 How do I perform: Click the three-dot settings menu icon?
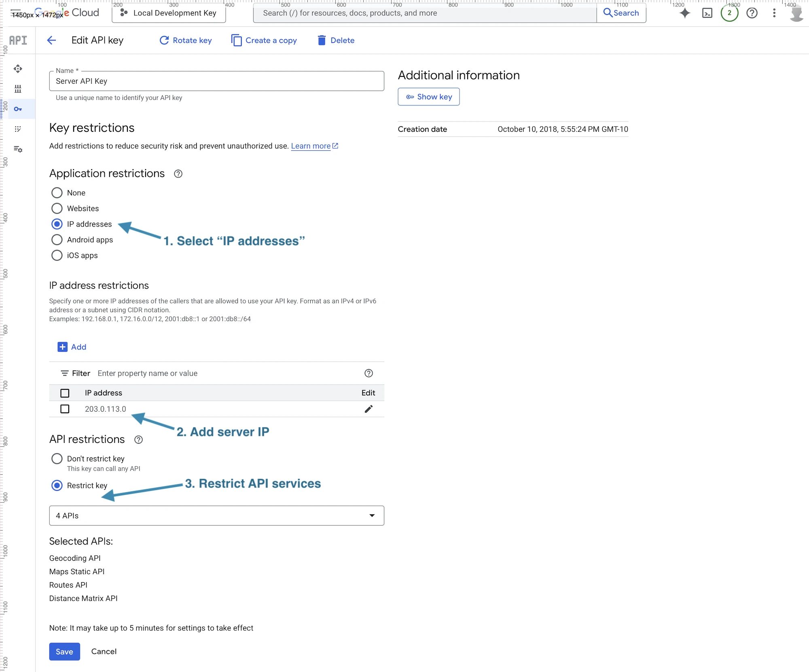pyautogui.click(x=774, y=13)
